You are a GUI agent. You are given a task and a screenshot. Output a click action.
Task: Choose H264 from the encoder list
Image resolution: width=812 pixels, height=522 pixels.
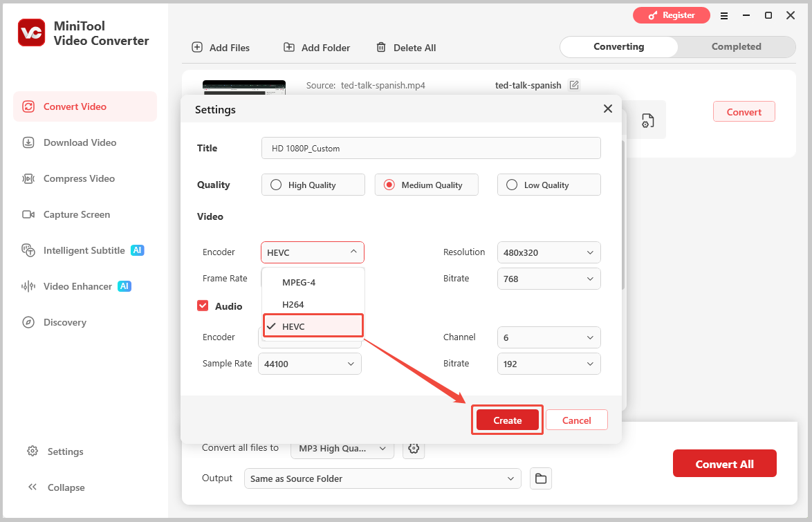click(313, 304)
